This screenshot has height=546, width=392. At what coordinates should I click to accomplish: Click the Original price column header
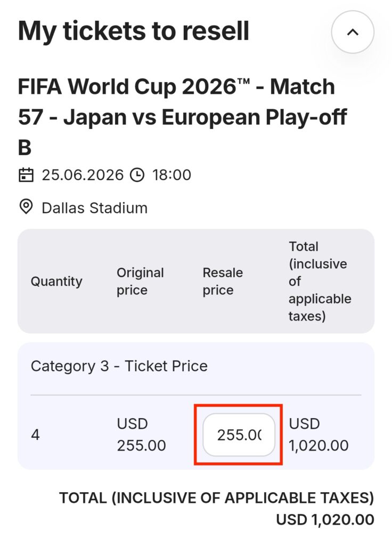141,282
